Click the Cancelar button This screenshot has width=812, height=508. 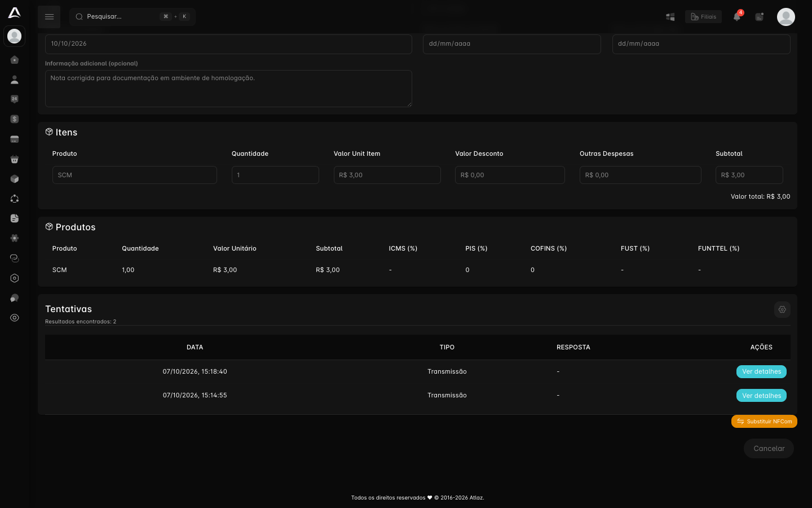769,449
